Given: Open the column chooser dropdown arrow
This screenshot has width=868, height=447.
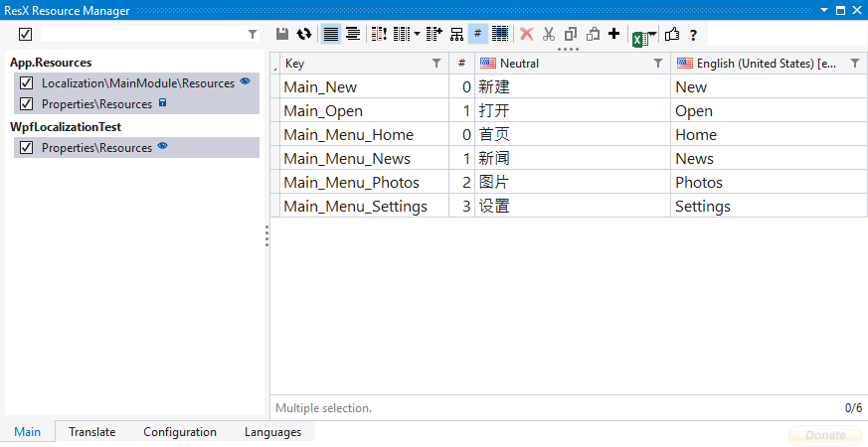Looking at the screenshot, I should point(417,35).
